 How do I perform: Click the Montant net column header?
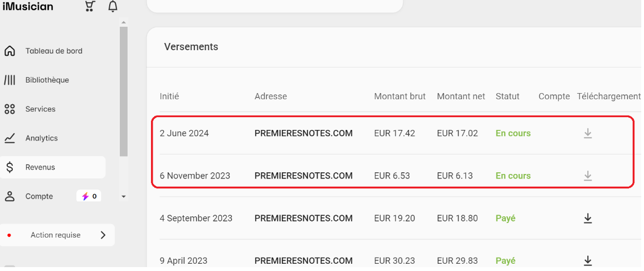461,96
